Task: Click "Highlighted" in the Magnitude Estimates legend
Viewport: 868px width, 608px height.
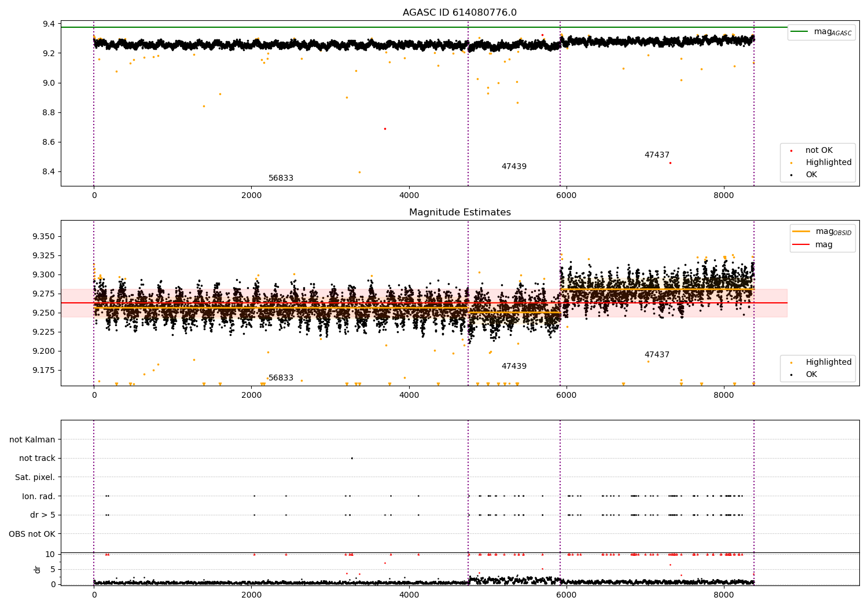Action: coord(828,362)
